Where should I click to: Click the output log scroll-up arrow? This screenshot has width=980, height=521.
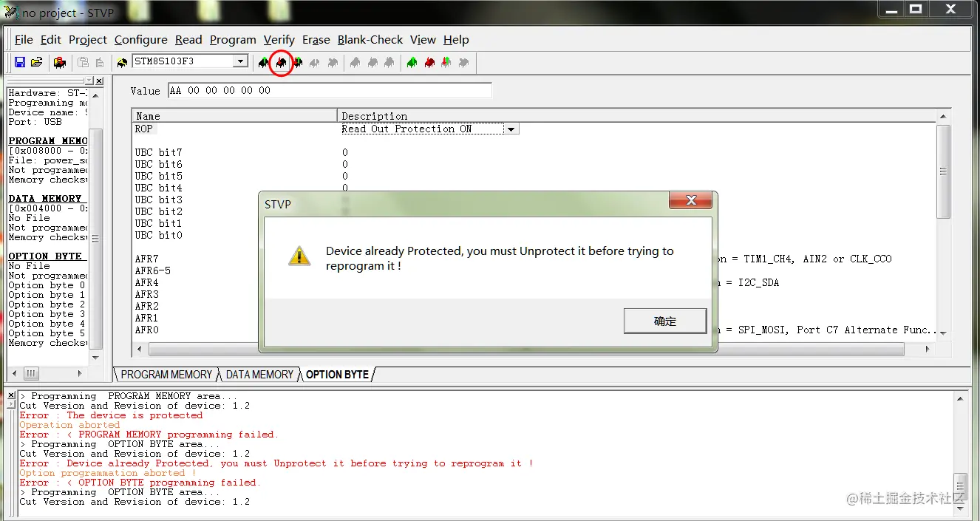(x=960, y=398)
